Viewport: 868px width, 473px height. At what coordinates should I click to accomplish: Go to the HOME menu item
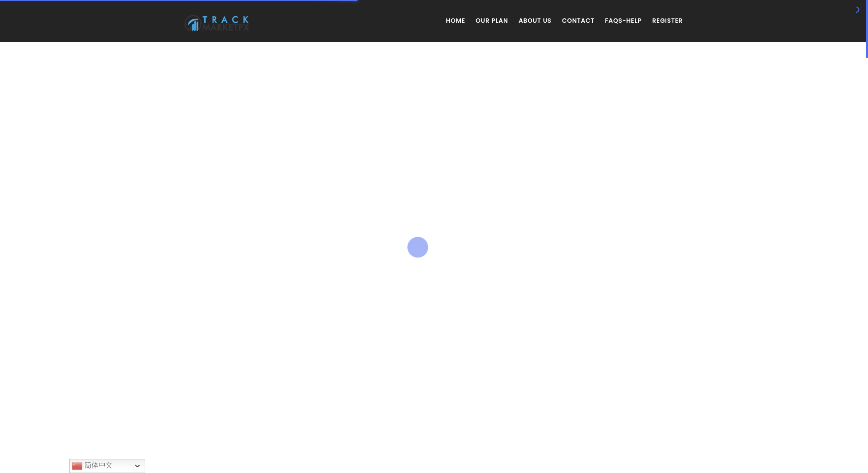455,21
